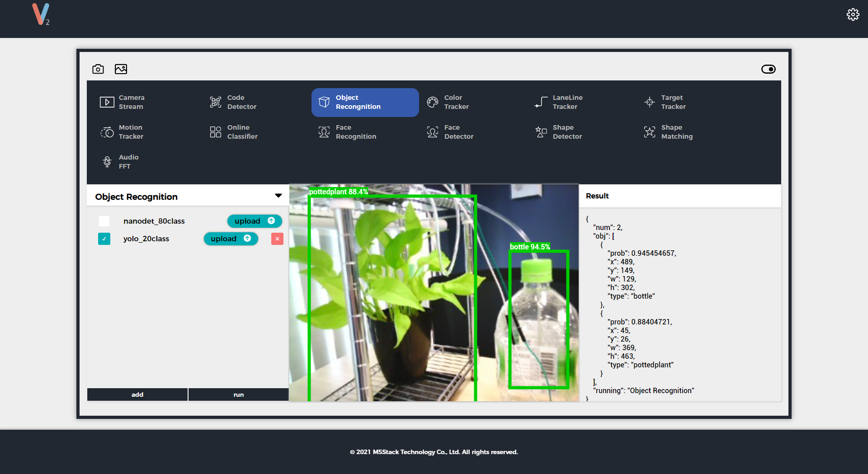868x474 pixels.
Task: Take a snapshot with the camera icon
Action: 98,69
